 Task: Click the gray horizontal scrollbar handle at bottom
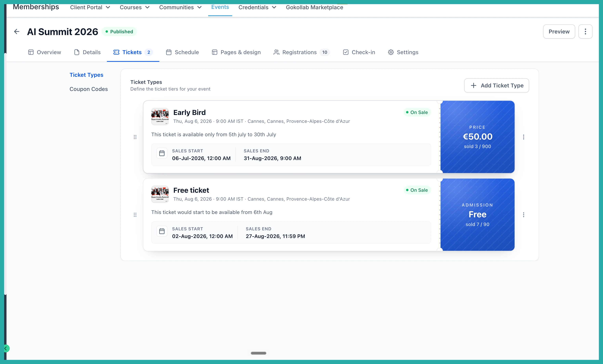click(258, 353)
